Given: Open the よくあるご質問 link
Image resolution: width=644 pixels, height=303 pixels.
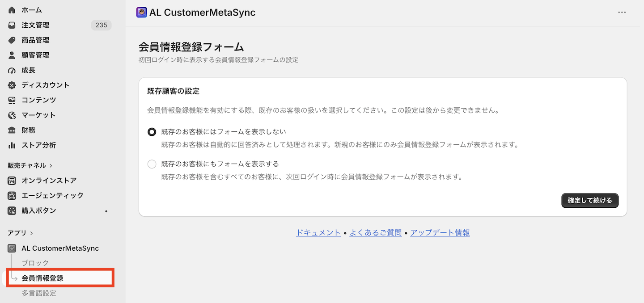Looking at the screenshot, I should click(376, 232).
